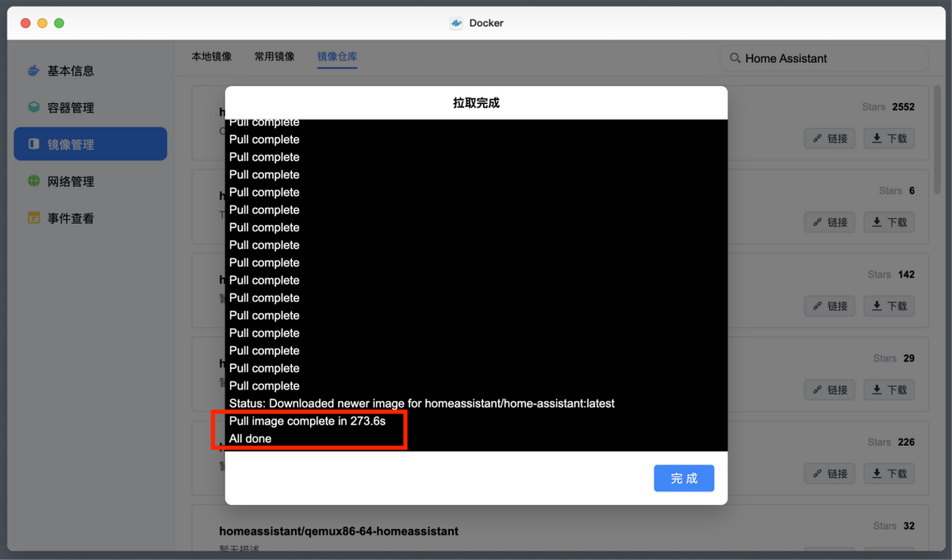Screen dimensions: 952x560
Task: Click 下载 for the 2552-star image
Action: [x=889, y=138]
